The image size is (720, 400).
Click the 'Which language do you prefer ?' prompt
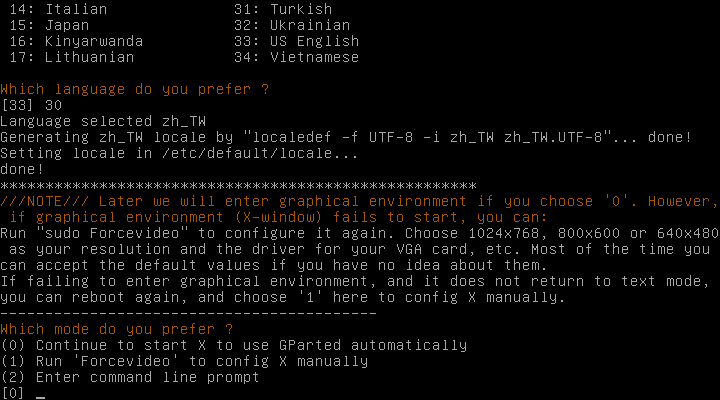135,89
